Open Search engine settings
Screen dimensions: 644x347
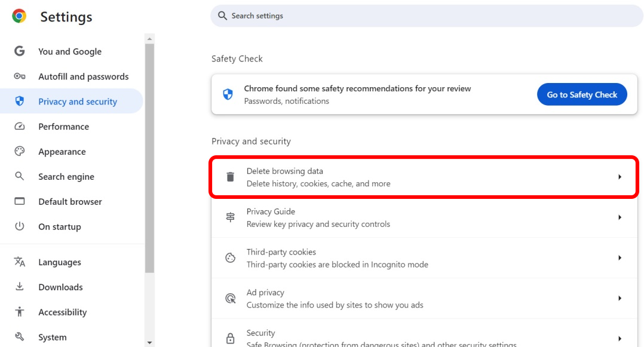click(x=72, y=177)
